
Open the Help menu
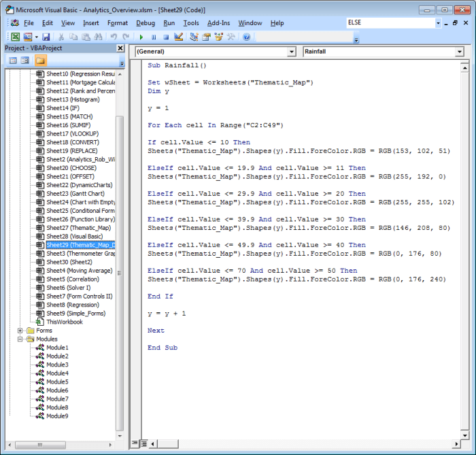pyautogui.click(x=277, y=23)
